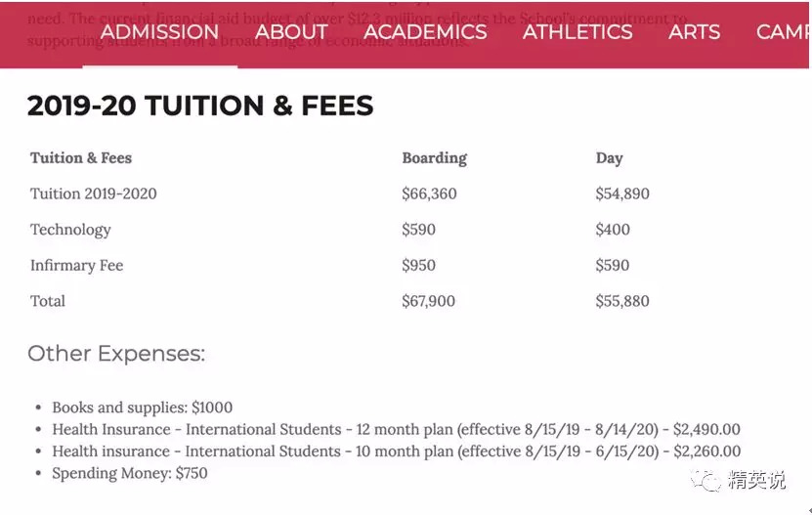Image resolution: width=812 pixels, height=515 pixels.
Task: Click the day total $55,880
Action: tap(622, 301)
